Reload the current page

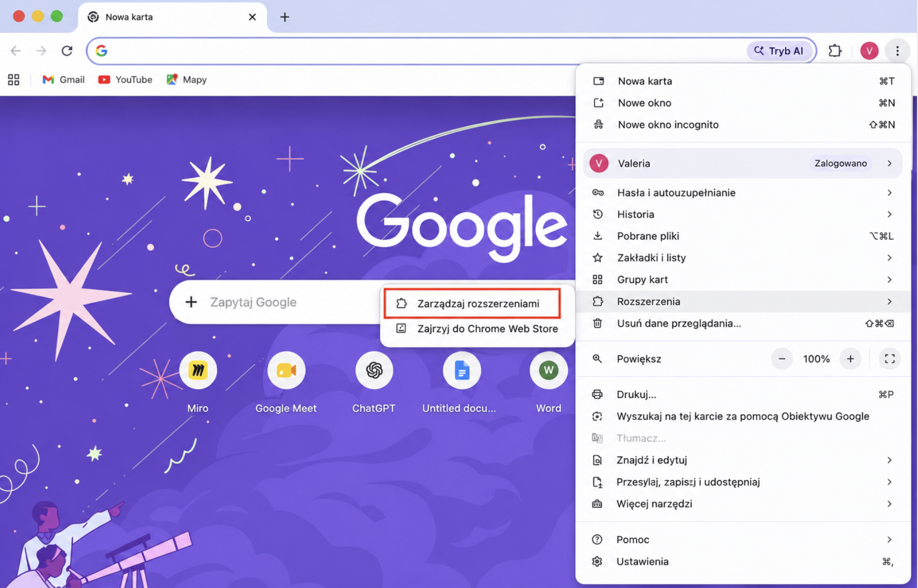pyautogui.click(x=67, y=51)
